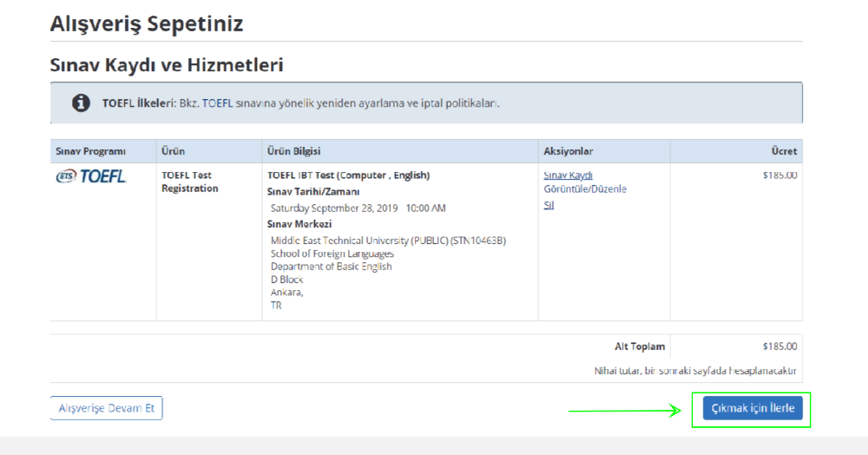Click the Sil link to remove item
This screenshot has height=455, width=868.
click(x=549, y=205)
